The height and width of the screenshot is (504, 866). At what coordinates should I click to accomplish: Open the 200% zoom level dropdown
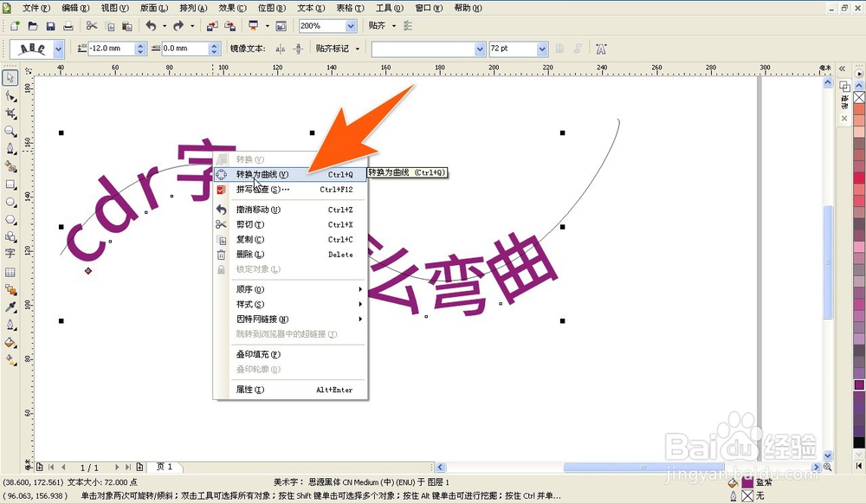click(x=352, y=26)
